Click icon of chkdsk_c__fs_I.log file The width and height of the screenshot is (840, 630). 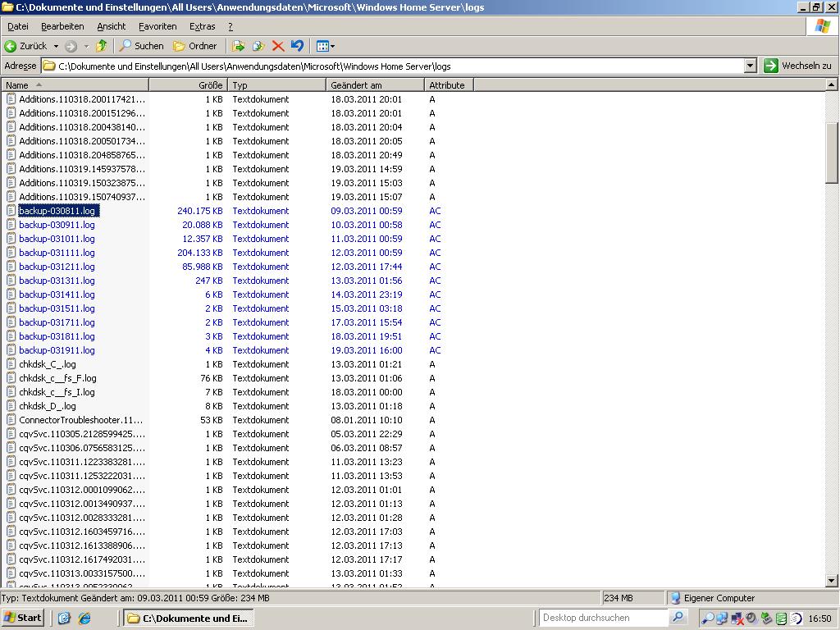point(11,391)
